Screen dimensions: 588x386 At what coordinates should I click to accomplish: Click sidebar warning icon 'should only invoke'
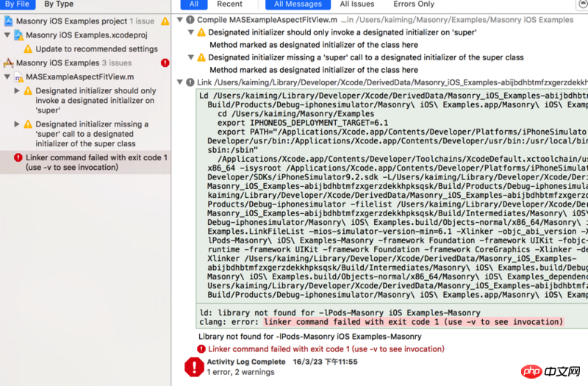pyautogui.click(x=28, y=90)
